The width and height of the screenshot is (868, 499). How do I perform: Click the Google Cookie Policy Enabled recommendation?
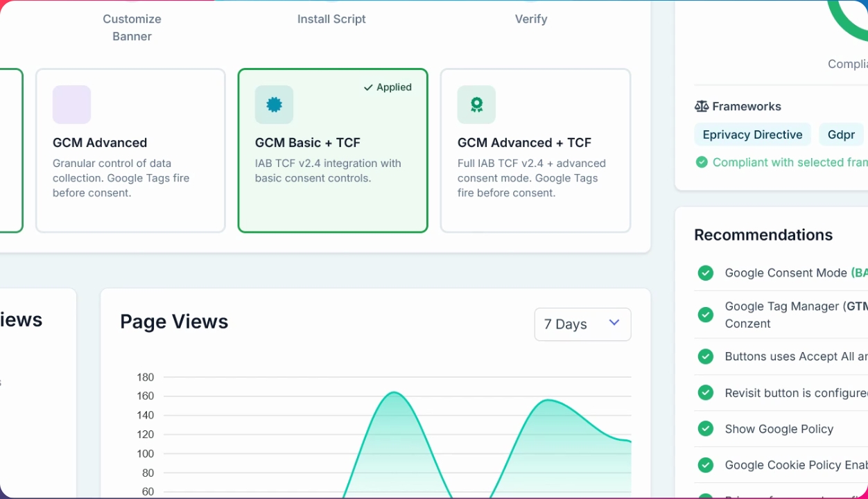[781, 465]
